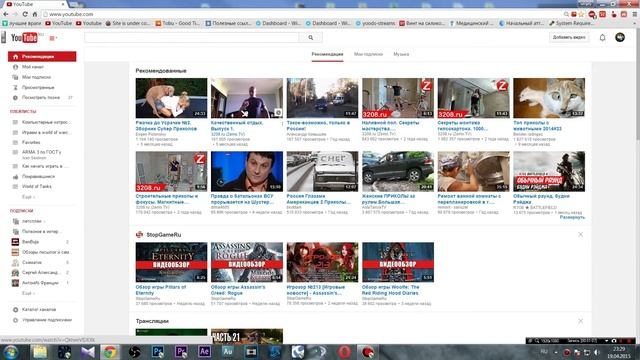This screenshot has width=640, height=360.
Task: Open Windows Explorer from the taskbar
Action: pos(40,352)
